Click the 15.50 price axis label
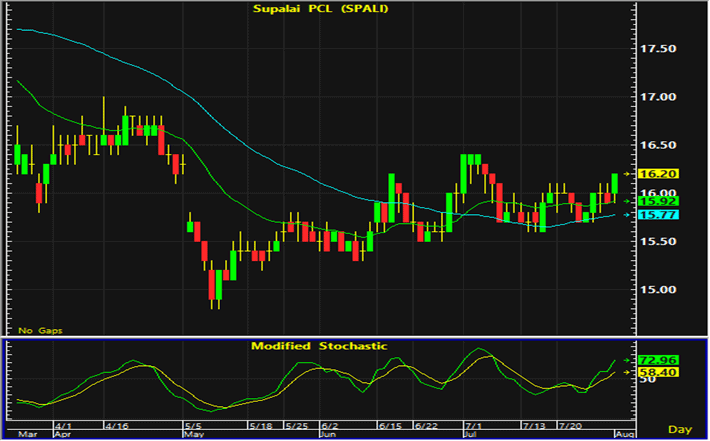This screenshot has height=441, width=710. (658, 241)
